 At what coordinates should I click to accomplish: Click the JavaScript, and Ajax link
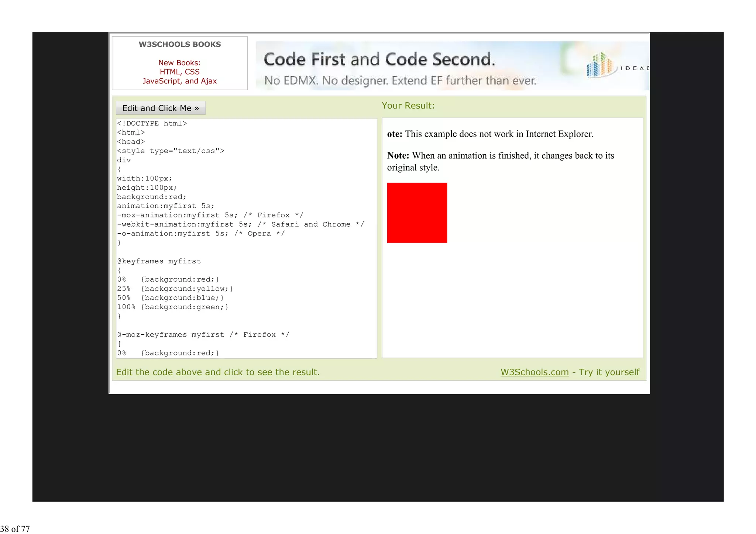(x=179, y=81)
